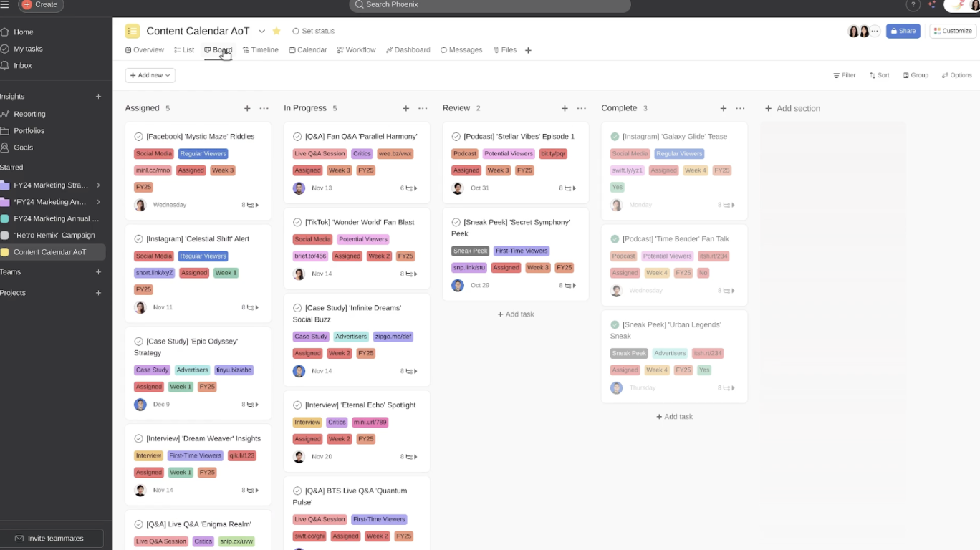The height and width of the screenshot is (550, 980).
Task: Mark '[Podcast] Stellar Vibes Episode 1' complete
Action: pyautogui.click(x=457, y=136)
